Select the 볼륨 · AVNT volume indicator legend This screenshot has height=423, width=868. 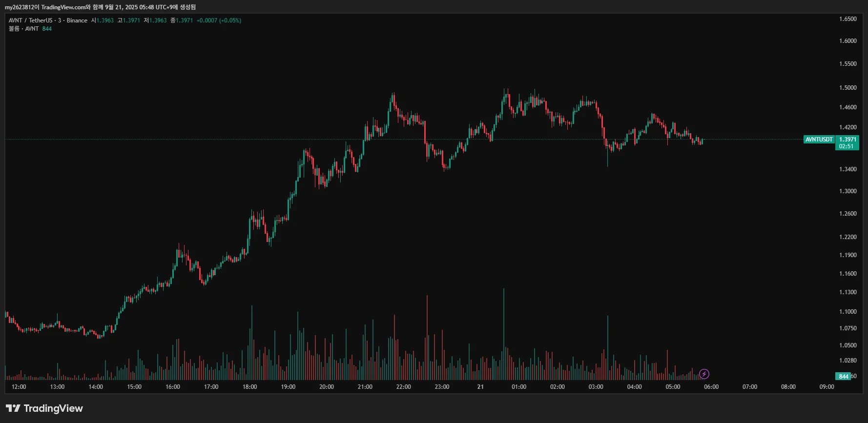click(x=23, y=29)
